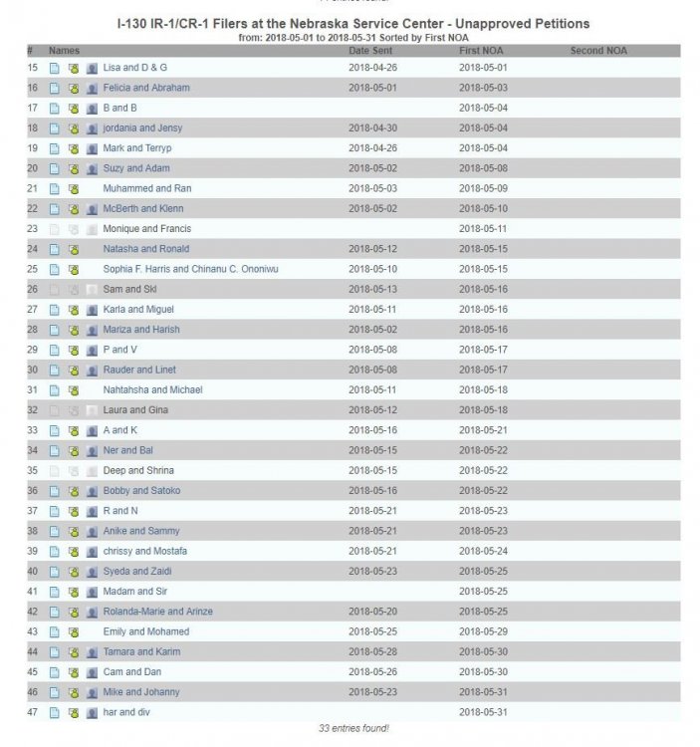Click document icon in jordania and Jensy row

(x=55, y=128)
